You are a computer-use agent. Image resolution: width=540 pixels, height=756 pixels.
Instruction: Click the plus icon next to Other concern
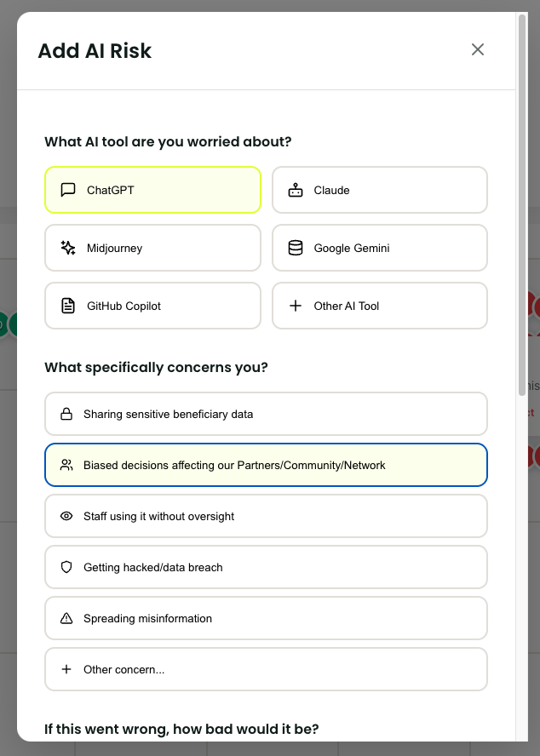pos(66,669)
